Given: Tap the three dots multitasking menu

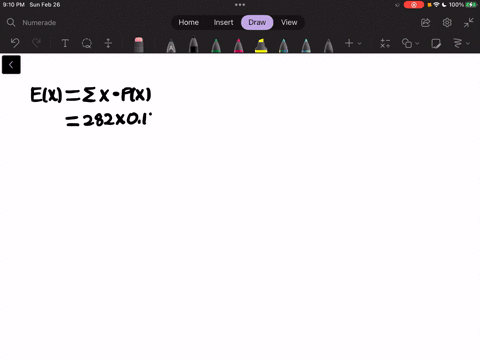Looking at the screenshot, I should click(240, 5).
